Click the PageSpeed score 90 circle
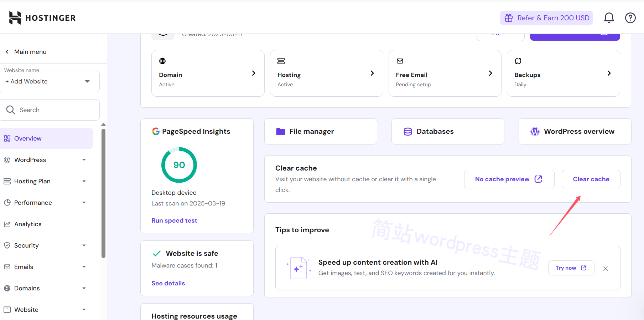The image size is (644, 320). [x=179, y=165]
